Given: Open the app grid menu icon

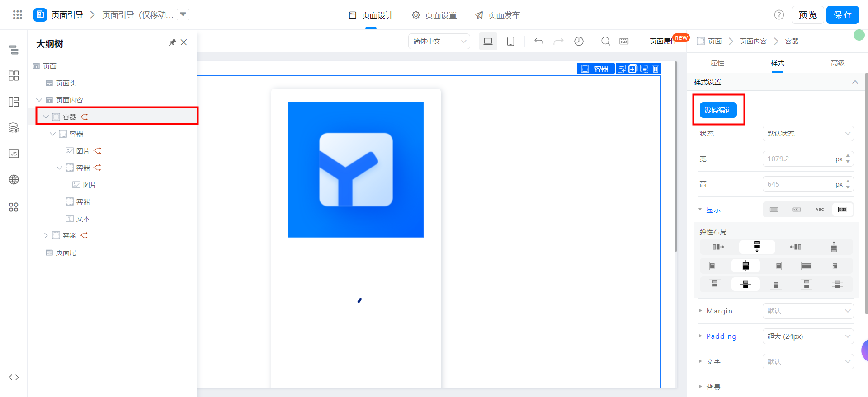Looking at the screenshot, I should 18,15.
